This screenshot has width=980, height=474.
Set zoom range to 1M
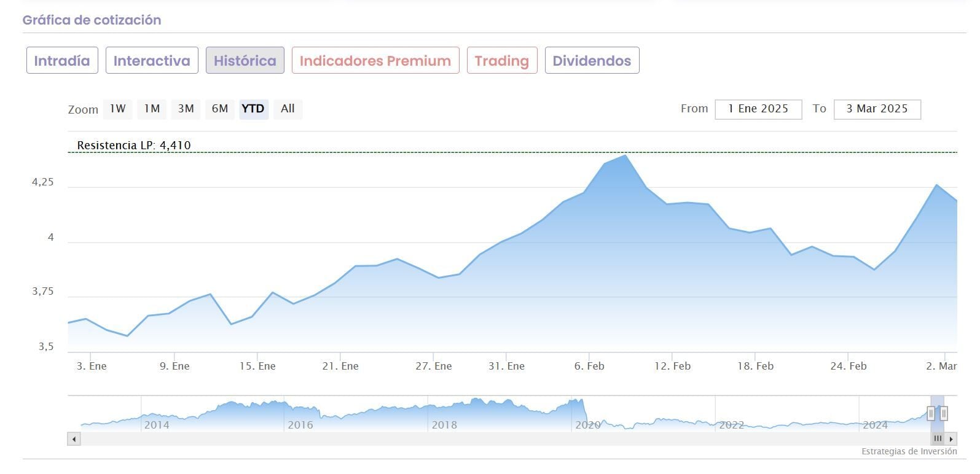click(152, 109)
